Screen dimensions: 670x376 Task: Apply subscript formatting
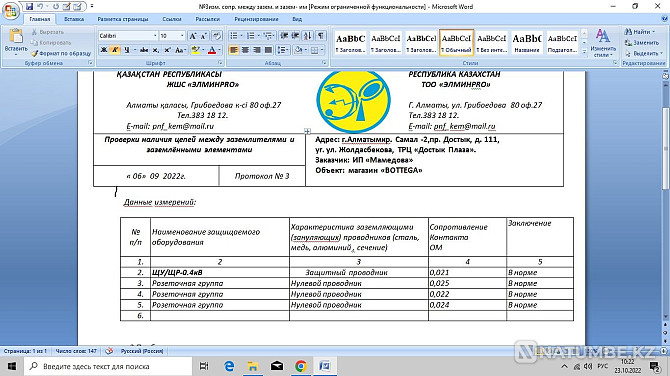coord(156,50)
